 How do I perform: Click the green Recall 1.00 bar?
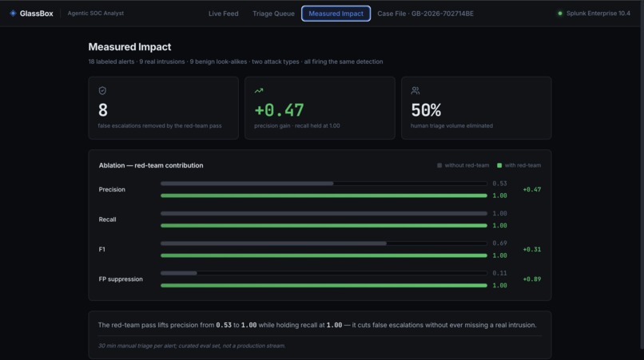click(324, 226)
